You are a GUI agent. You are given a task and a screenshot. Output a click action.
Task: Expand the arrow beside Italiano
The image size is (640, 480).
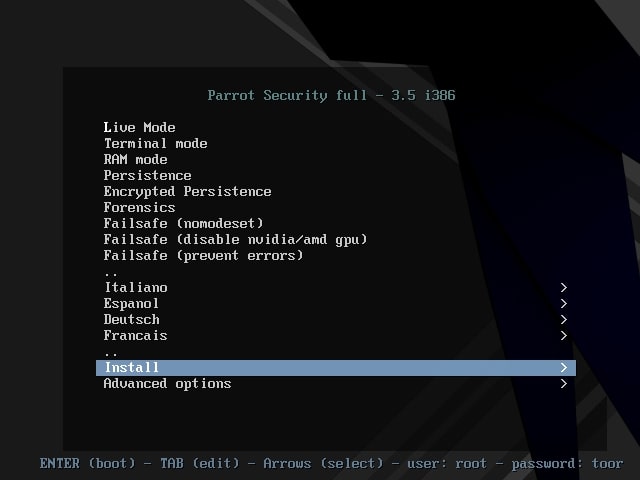pyautogui.click(x=564, y=287)
